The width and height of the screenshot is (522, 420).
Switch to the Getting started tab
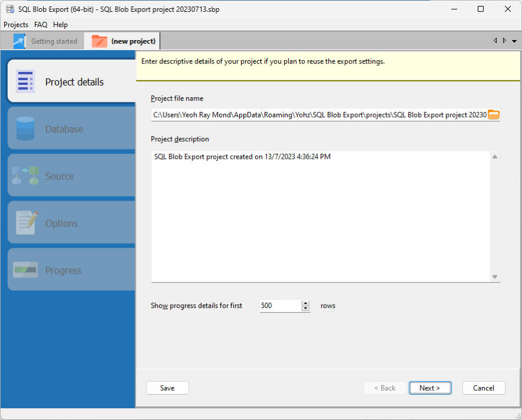coord(47,41)
